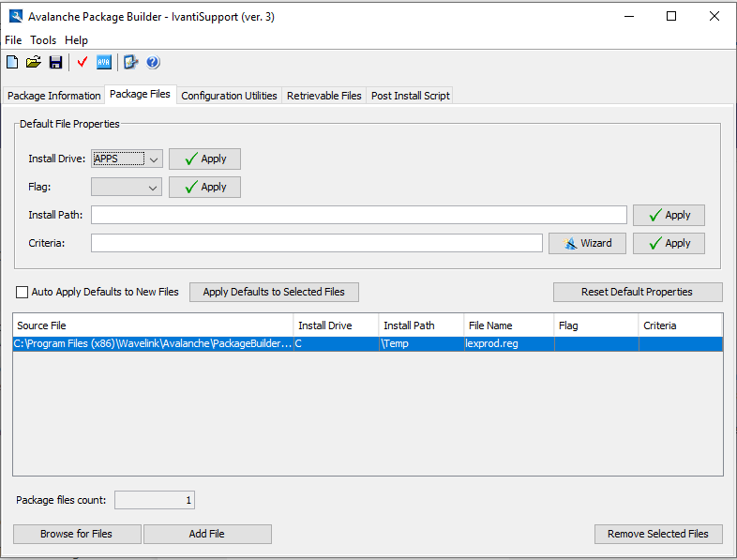The height and width of the screenshot is (560, 737).
Task: Open the Tools menu
Action: tap(43, 40)
